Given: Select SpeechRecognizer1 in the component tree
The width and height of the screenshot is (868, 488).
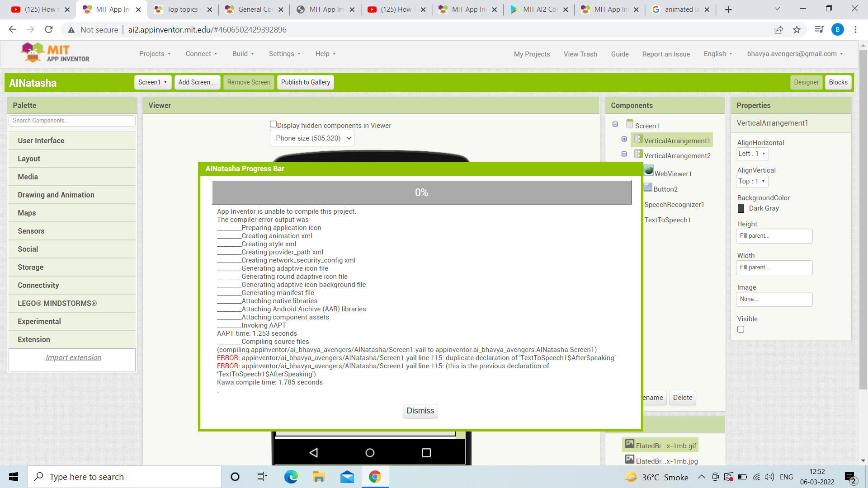Looking at the screenshot, I should [674, 205].
